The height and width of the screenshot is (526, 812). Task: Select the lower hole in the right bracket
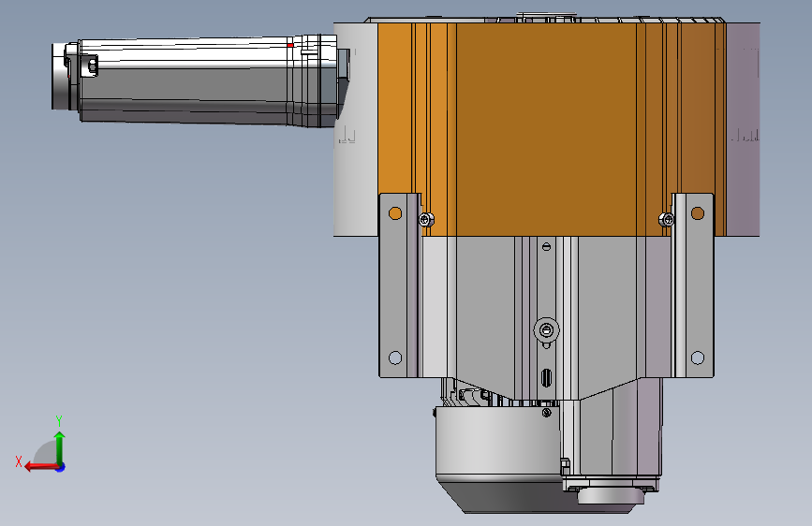click(698, 358)
